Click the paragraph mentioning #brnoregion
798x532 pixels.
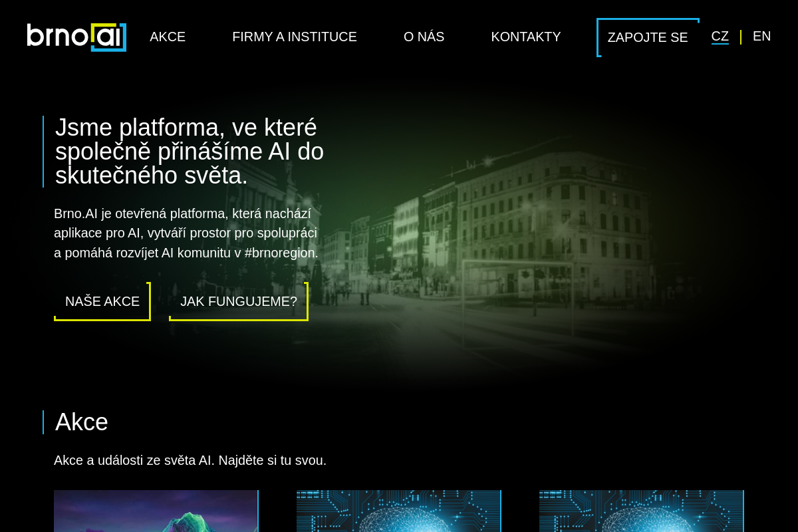186,233
